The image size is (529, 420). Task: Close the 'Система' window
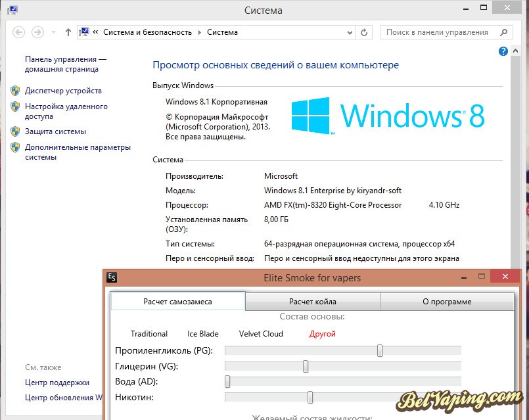[507, 8]
